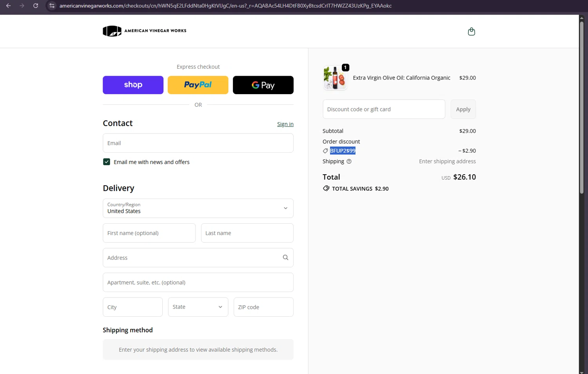Click the Express checkout label
This screenshot has width=588, height=374.
click(x=198, y=67)
